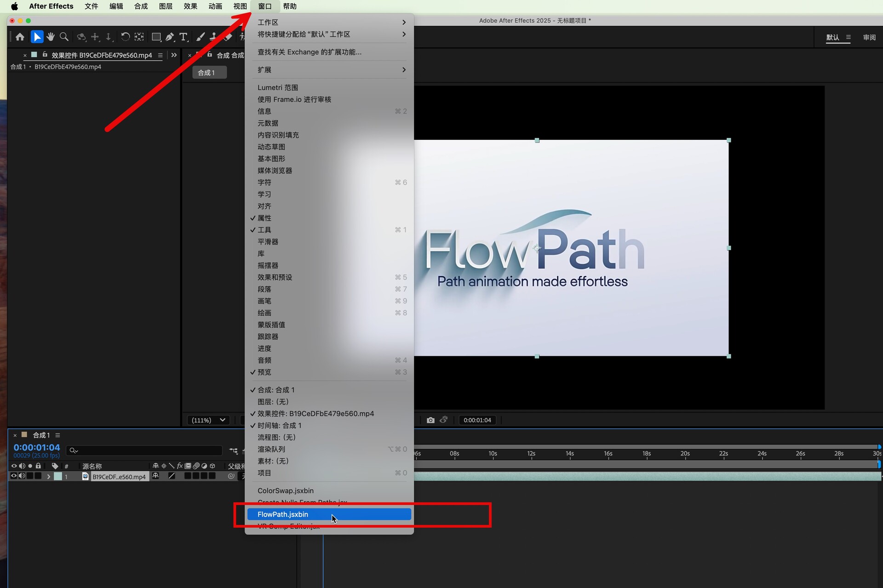Image resolution: width=883 pixels, height=588 pixels.
Task: Click the blue 0:00:01:04 current time display
Action: (x=37, y=447)
